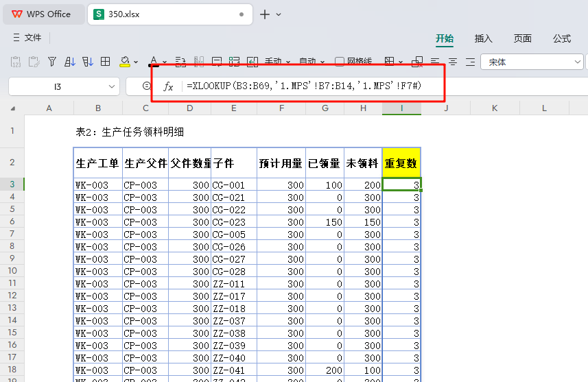Open the borders dropdown arrow

point(401,62)
